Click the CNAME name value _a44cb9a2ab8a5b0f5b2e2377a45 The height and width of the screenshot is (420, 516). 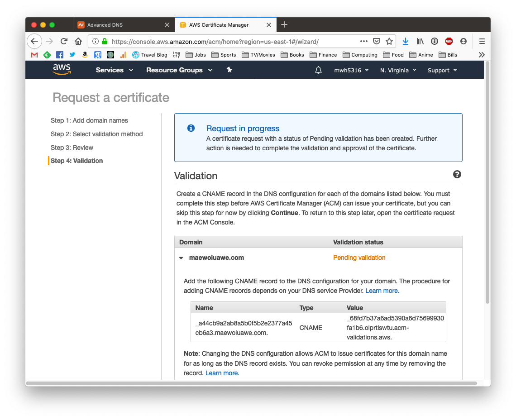(x=244, y=323)
